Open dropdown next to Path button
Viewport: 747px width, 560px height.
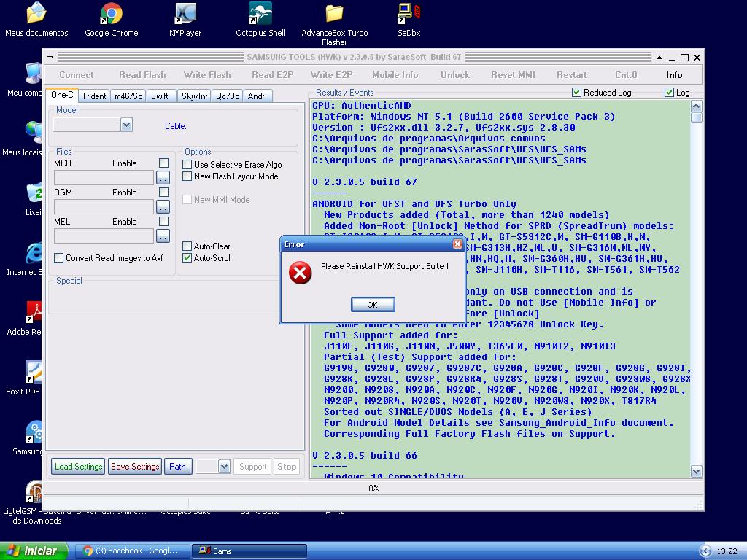[x=225, y=466]
